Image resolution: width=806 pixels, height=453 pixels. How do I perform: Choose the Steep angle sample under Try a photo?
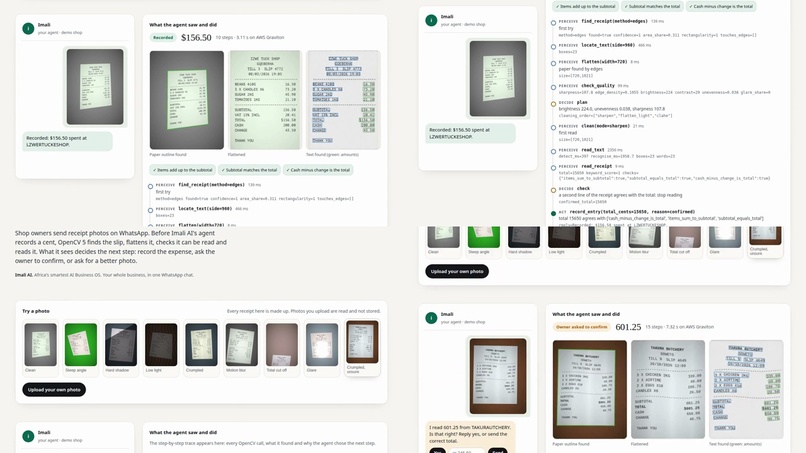(x=81, y=348)
